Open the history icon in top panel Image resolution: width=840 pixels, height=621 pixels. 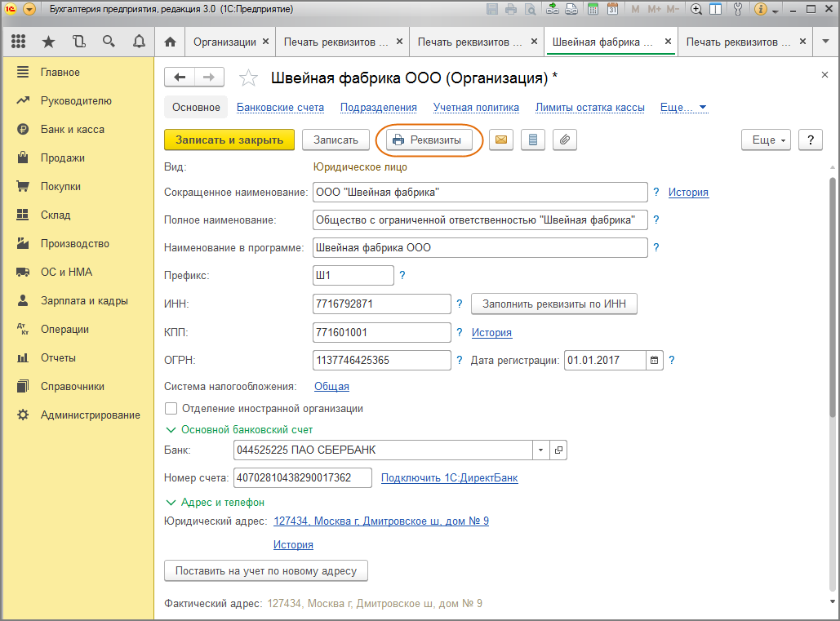[78, 42]
